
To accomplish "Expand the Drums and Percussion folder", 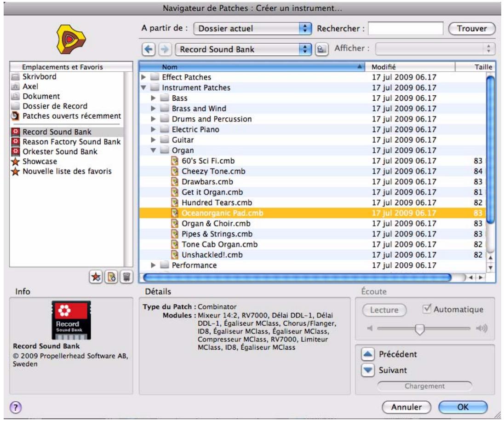I will point(152,118).
